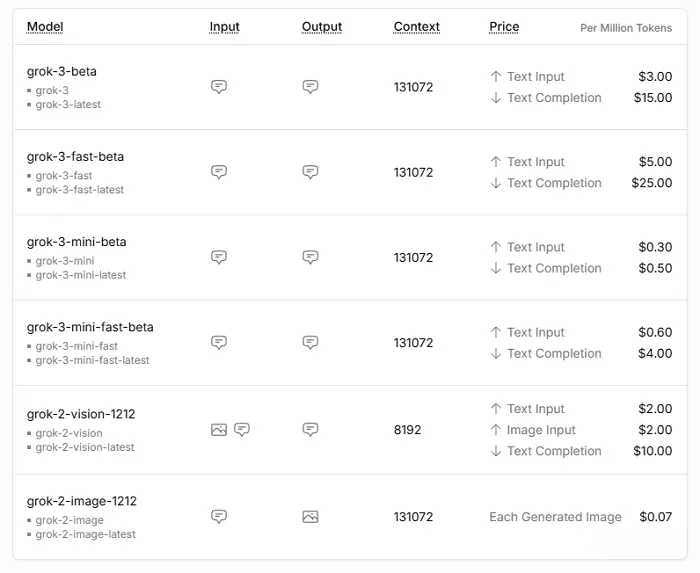This screenshot has height=573, width=700.
Task: Click the grok-2-image-latest alias
Action: (85, 534)
